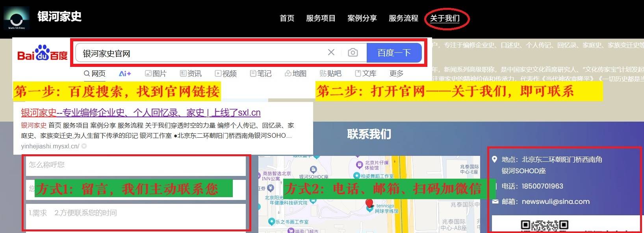Open the 服务流程 navigation item
Viewport: 644px width, 233px height.
(403, 18)
